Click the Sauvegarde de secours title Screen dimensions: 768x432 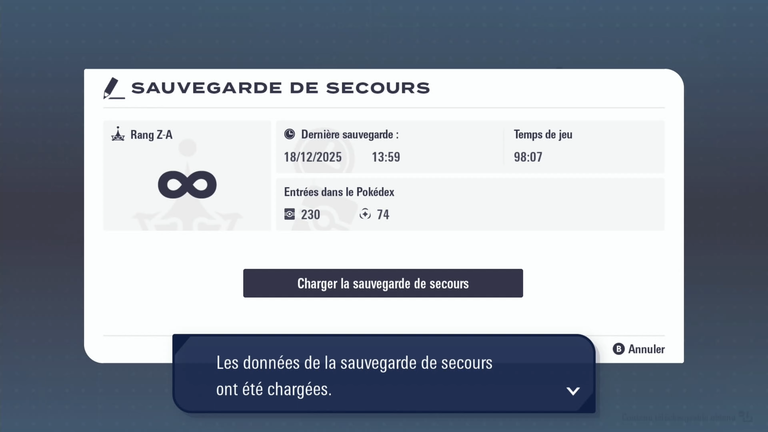click(x=280, y=88)
